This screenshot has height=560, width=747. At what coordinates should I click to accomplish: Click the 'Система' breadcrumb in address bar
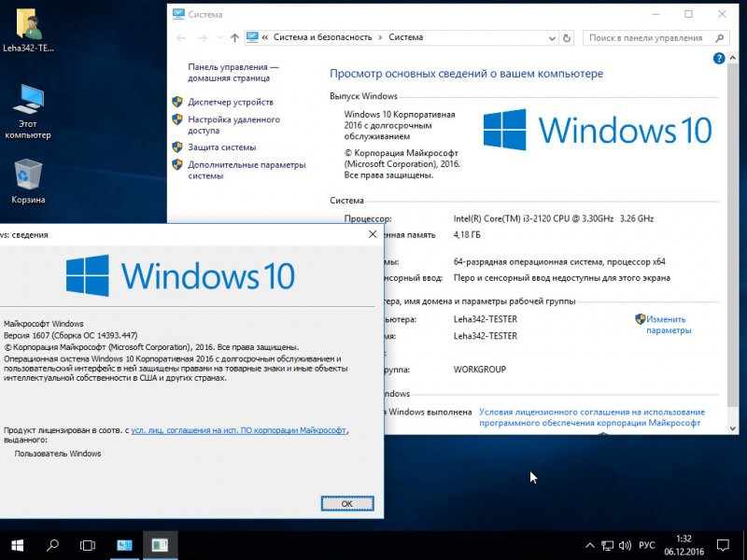coord(405,37)
